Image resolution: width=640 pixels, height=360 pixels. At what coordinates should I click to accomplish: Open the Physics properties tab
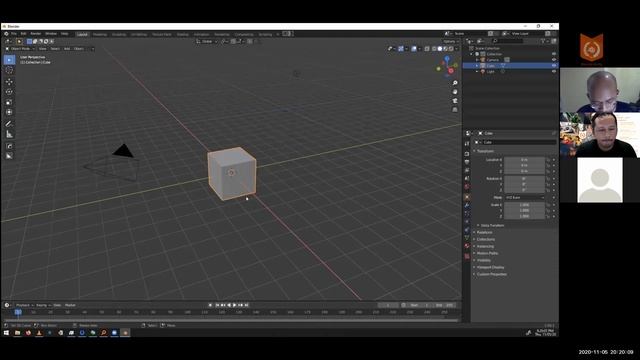pos(467,222)
